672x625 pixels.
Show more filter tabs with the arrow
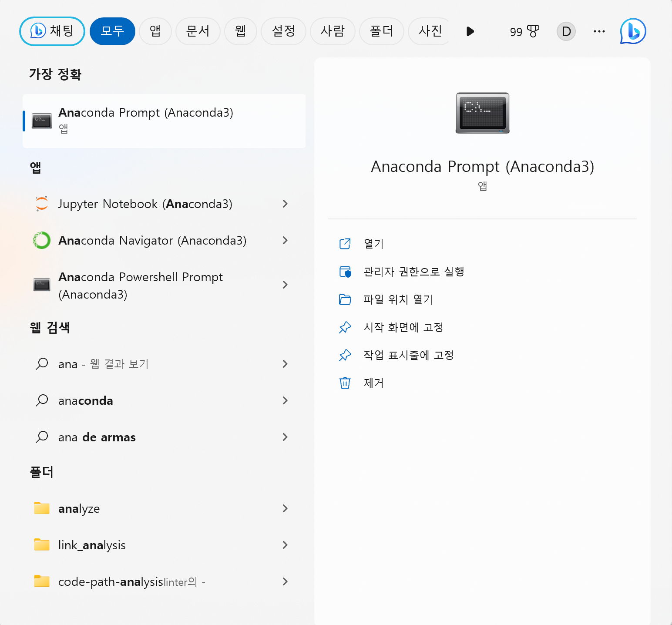coord(470,31)
